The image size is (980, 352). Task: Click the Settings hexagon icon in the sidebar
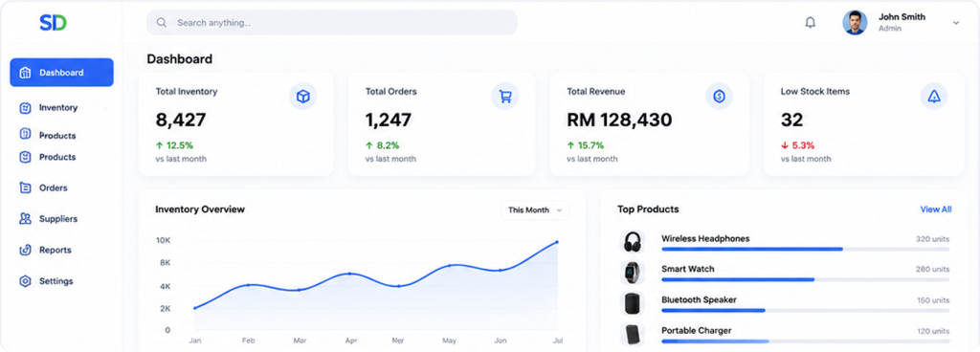coord(25,281)
